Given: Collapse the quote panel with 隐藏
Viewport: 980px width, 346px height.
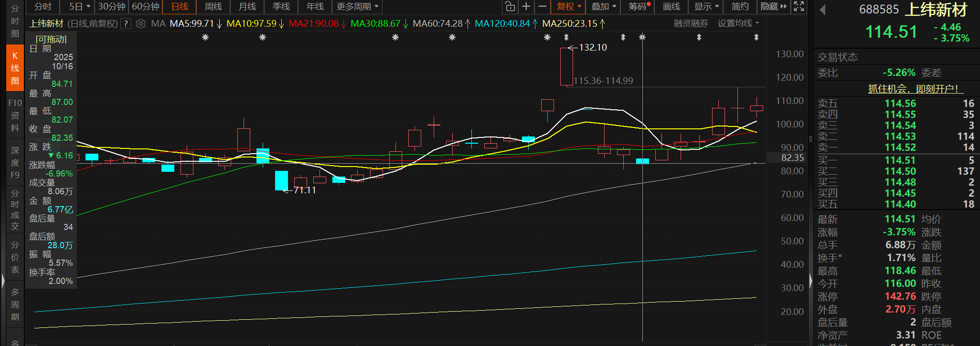Looking at the screenshot, I should [x=773, y=6].
